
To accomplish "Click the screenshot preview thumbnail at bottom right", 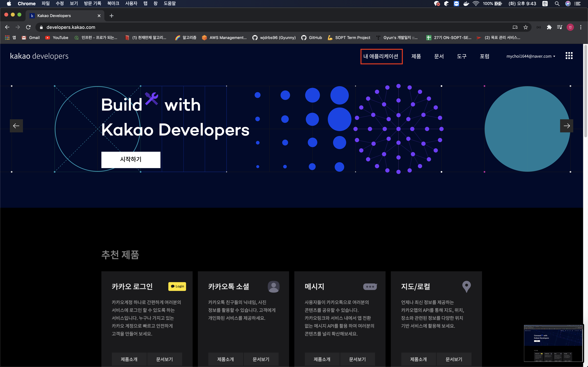I will pos(553,343).
